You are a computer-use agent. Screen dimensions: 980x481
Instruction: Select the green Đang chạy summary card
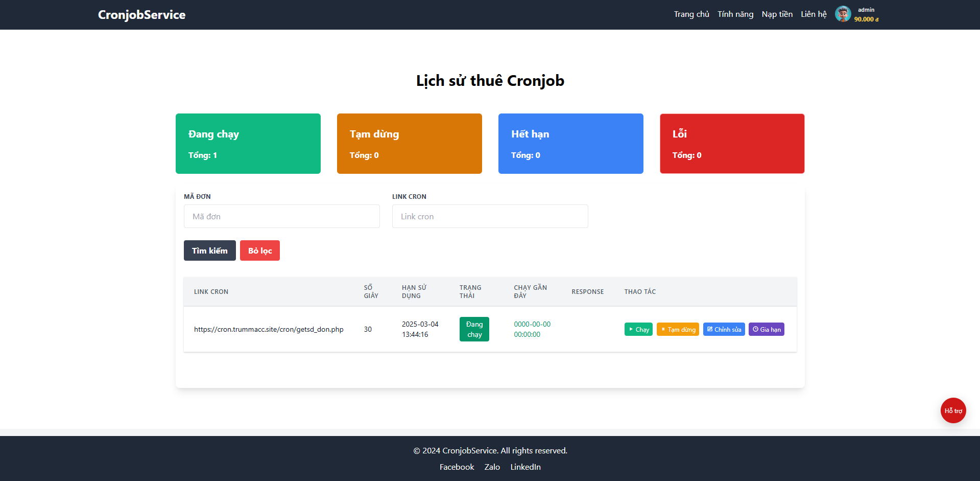pos(248,144)
